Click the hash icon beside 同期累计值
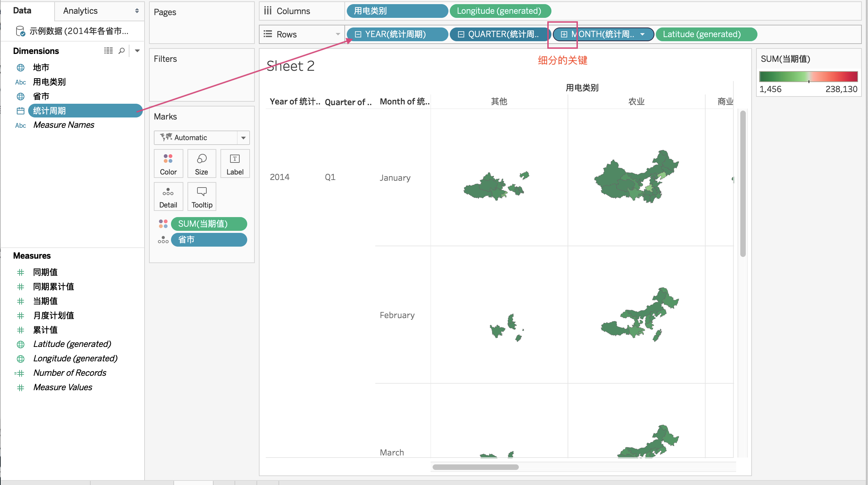The height and width of the screenshot is (485, 868). [21, 287]
